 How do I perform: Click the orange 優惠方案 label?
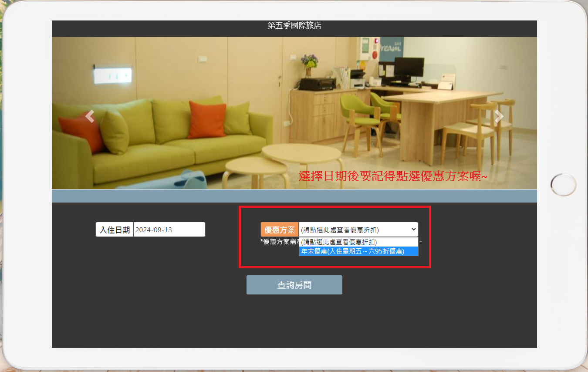click(280, 230)
